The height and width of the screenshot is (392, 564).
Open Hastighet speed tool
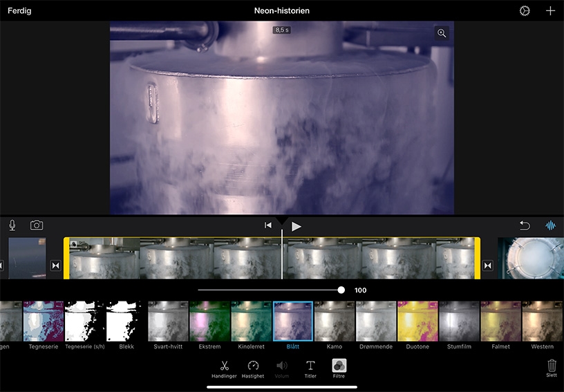[253, 369]
